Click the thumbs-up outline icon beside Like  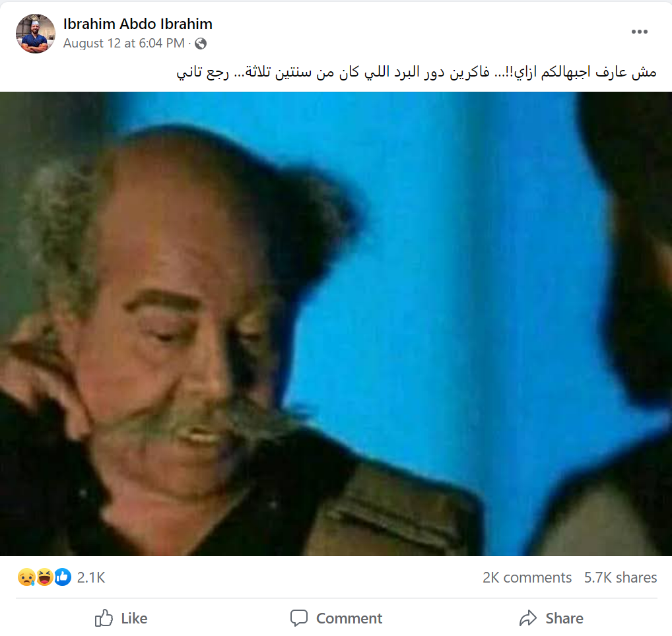click(104, 618)
